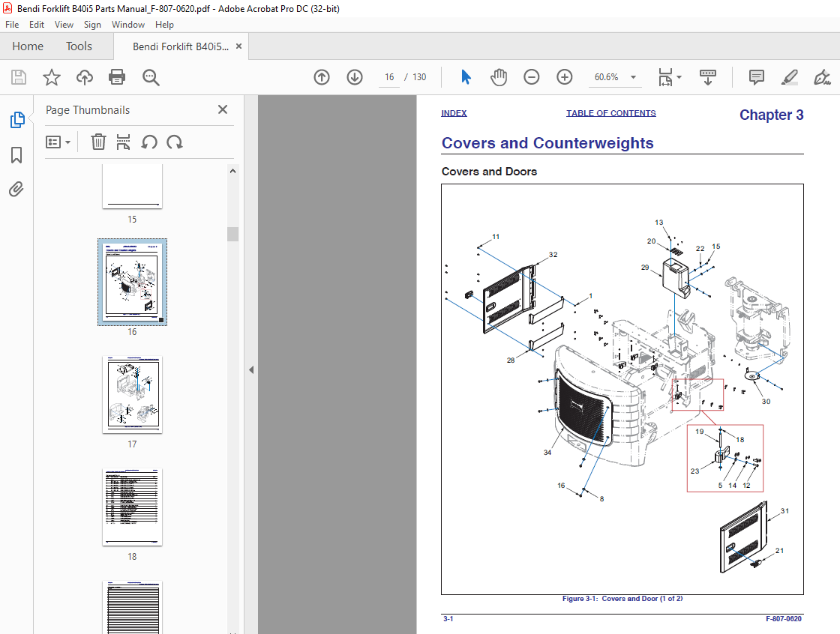Select page 15 thumbnail
Viewport: 840px width, 634px height.
pyautogui.click(x=132, y=187)
